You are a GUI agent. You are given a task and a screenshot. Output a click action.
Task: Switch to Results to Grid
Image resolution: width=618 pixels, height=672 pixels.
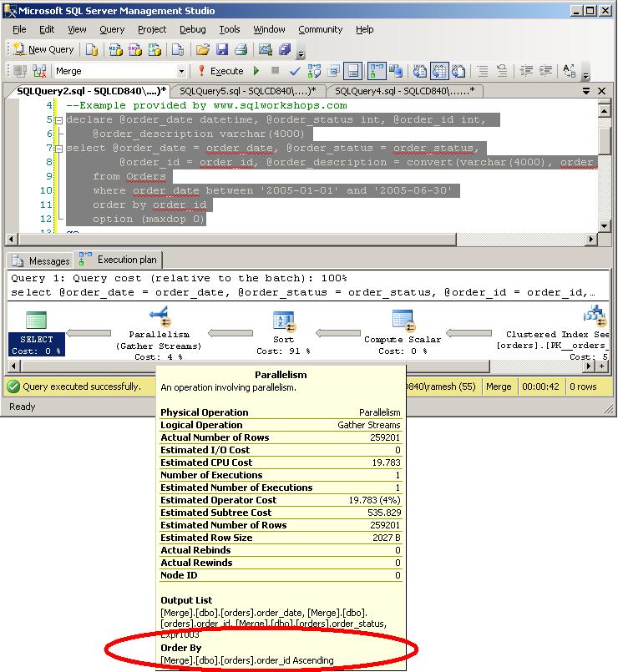pos(439,71)
